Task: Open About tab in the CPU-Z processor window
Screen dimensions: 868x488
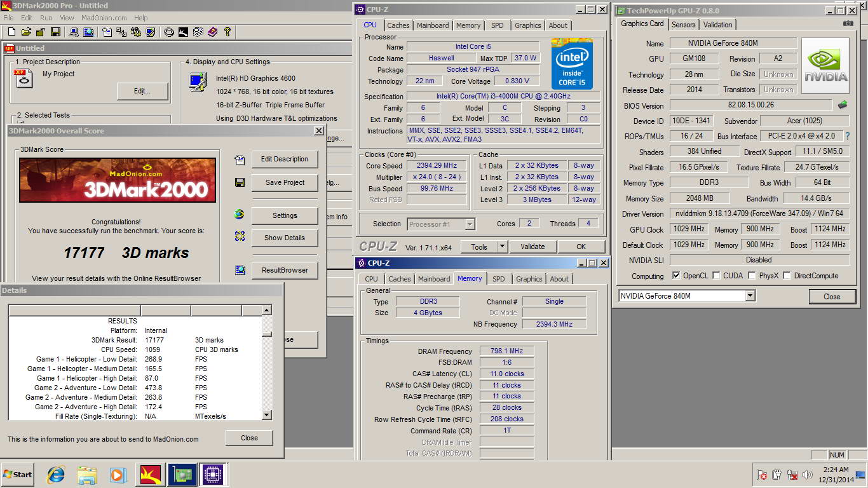Action: tap(558, 25)
